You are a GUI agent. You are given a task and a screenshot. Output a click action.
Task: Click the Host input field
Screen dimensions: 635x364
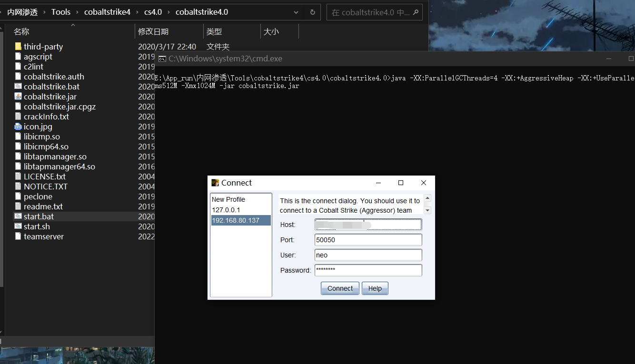pyautogui.click(x=368, y=225)
